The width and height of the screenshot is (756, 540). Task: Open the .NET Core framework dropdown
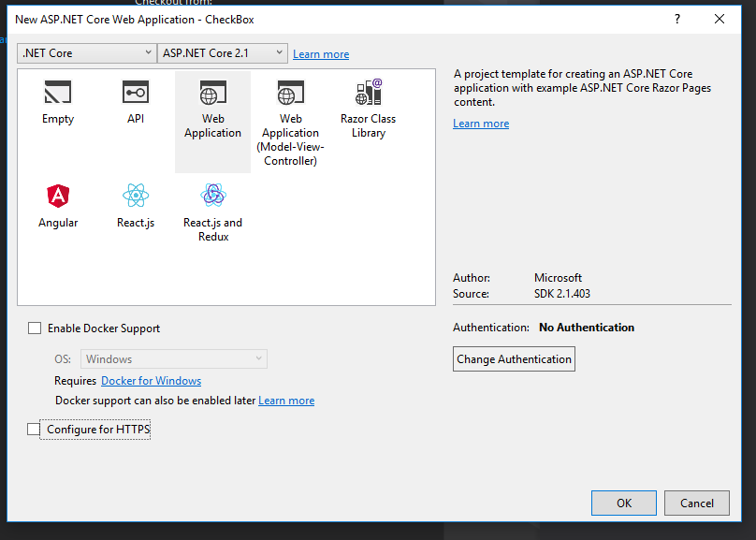pos(87,53)
